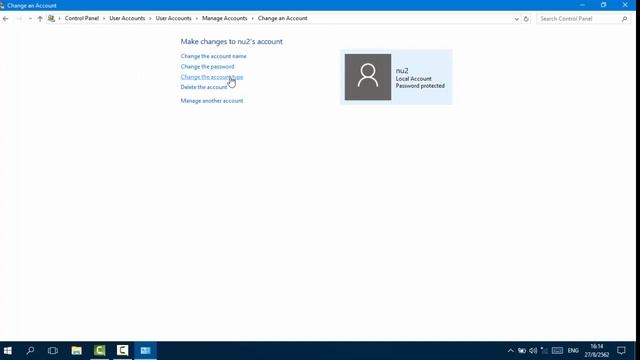
Task: Click the battery tray icon
Action: [522, 351]
